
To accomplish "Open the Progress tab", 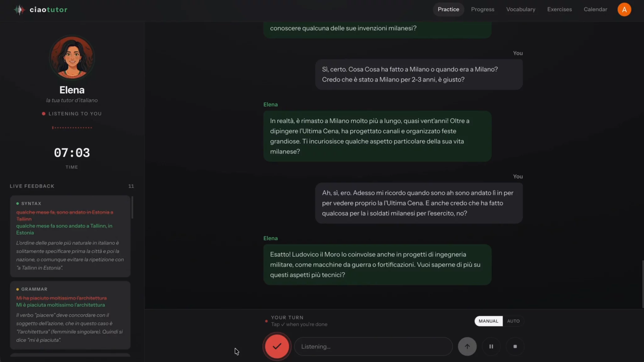I will point(482,9).
